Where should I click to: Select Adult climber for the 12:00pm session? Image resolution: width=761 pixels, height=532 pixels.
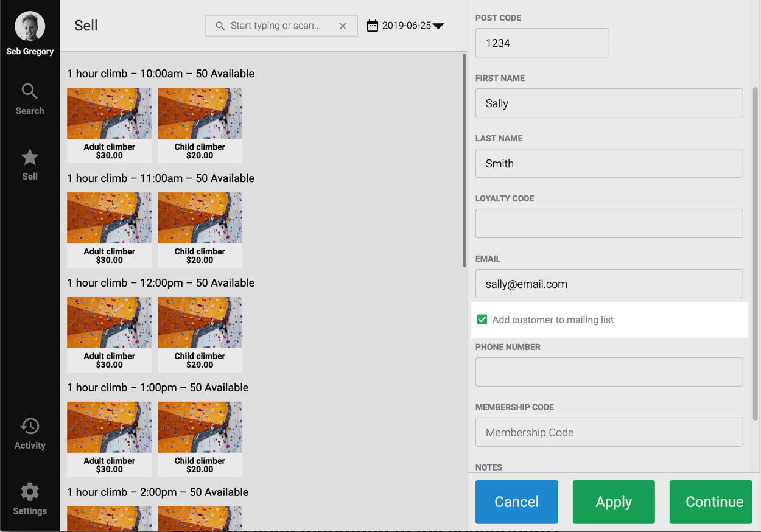110,334
